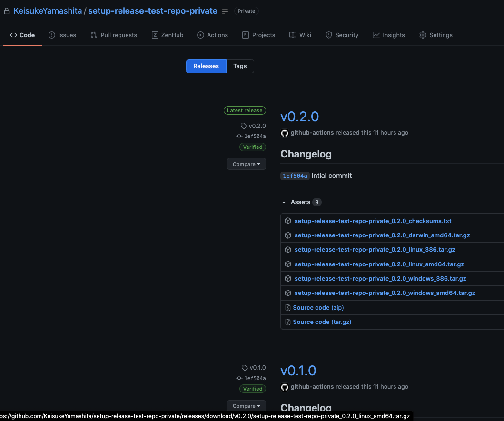Screen dimensions: 504x421
Task: Open the linux_amd64 tar.gz asset link
Action: pyautogui.click(x=379, y=264)
